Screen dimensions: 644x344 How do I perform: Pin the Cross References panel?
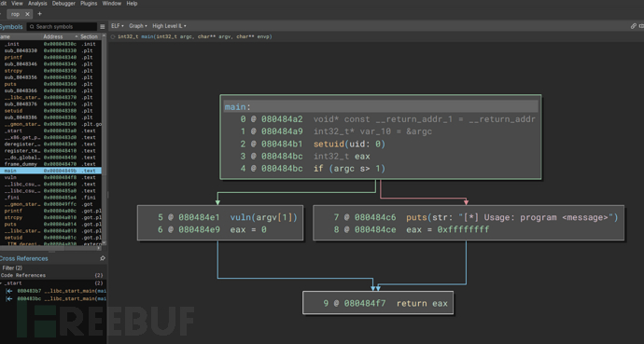point(103,258)
